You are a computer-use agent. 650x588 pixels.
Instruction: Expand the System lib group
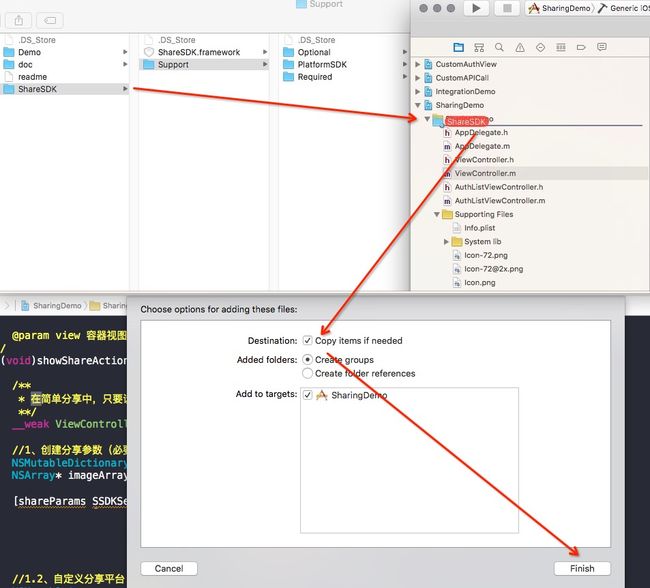pos(446,242)
